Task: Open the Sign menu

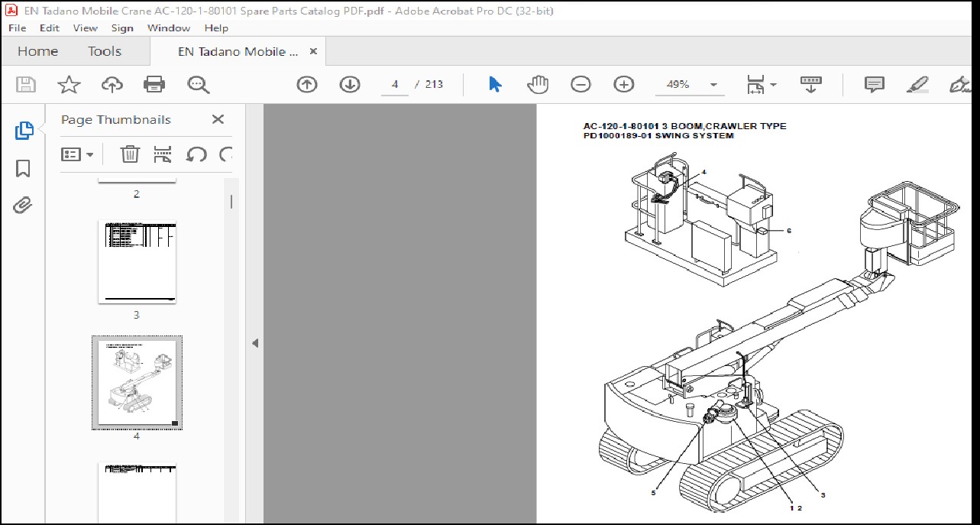Action: (122, 28)
